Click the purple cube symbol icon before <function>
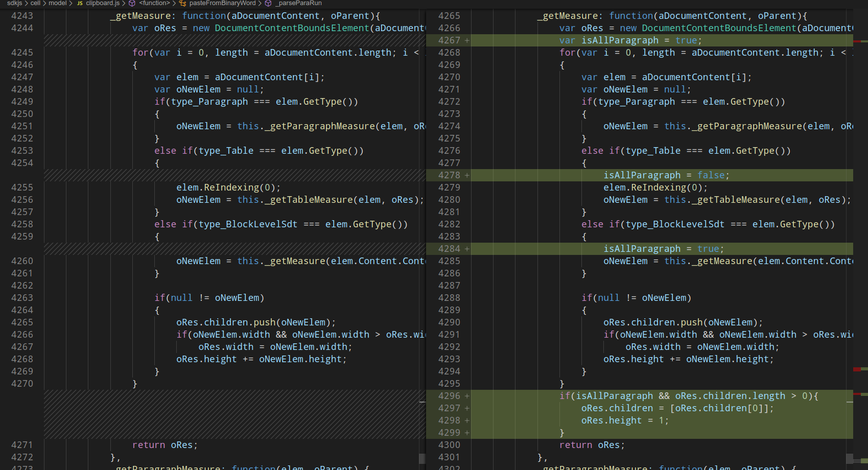The image size is (868, 470). tap(132, 3)
